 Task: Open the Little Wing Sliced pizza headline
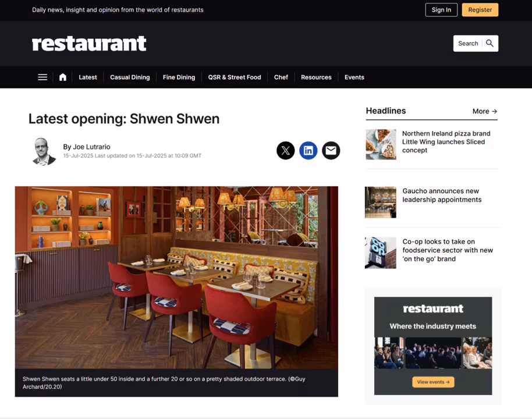point(446,142)
